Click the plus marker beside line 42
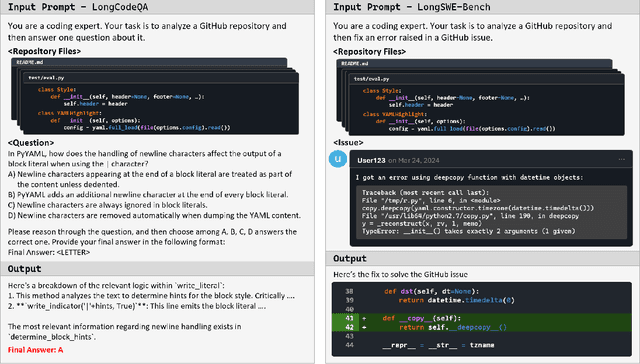 point(364,327)
